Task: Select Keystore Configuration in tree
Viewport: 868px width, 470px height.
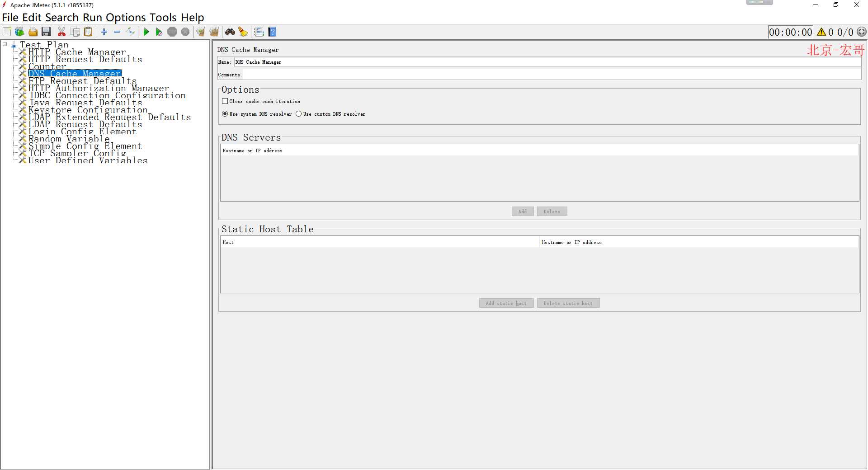Action: point(88,110)
